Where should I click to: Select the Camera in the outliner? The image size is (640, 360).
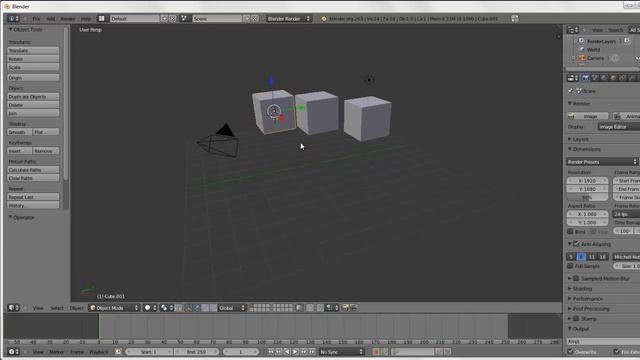coord(596,58)
